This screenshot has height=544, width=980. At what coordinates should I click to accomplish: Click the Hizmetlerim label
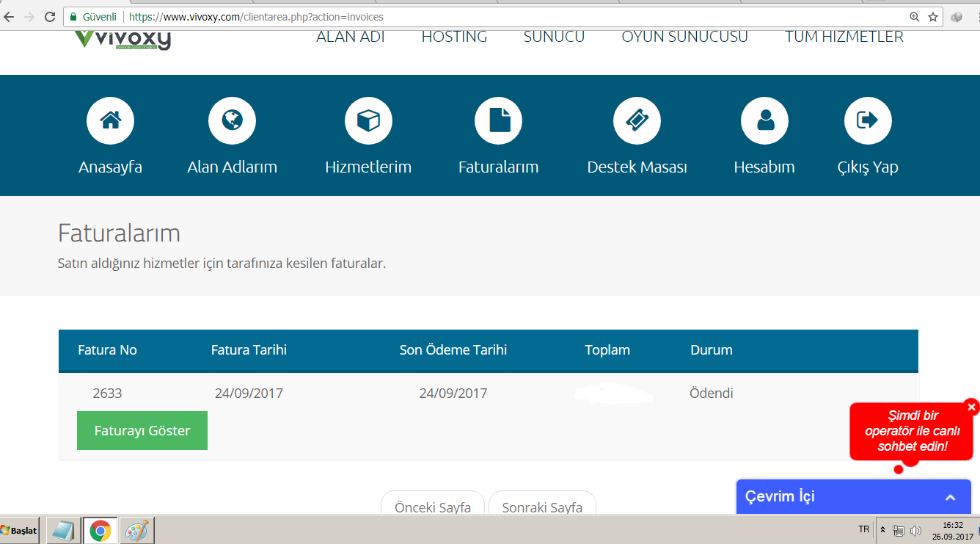tap(368, 167)
